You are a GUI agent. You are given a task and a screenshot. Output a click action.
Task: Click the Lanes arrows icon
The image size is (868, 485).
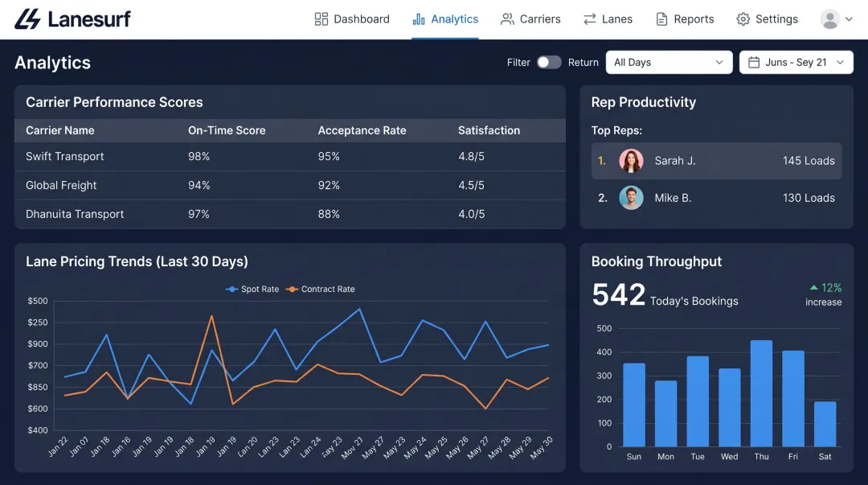pos(590,19)
